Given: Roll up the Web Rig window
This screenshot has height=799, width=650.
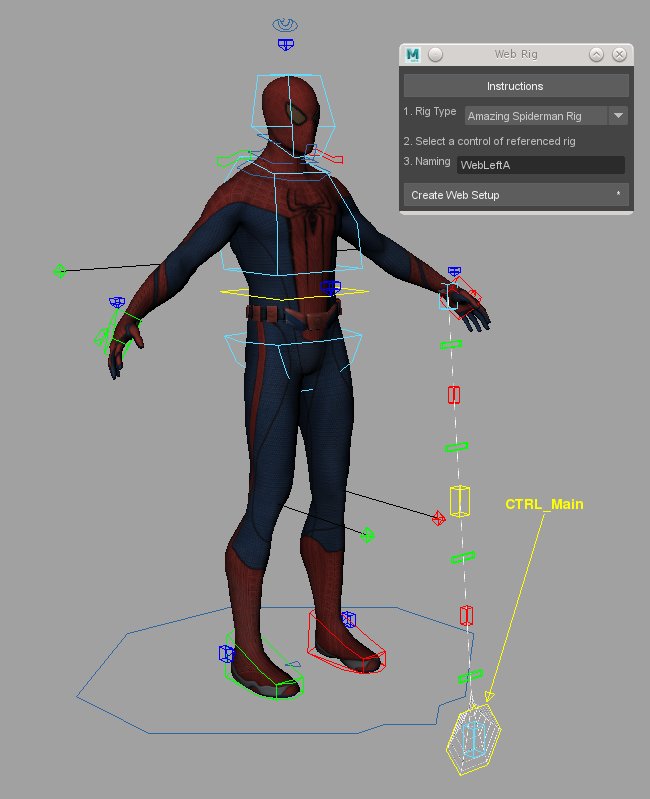Looking at the screenshot, I should tap(596, 55).
